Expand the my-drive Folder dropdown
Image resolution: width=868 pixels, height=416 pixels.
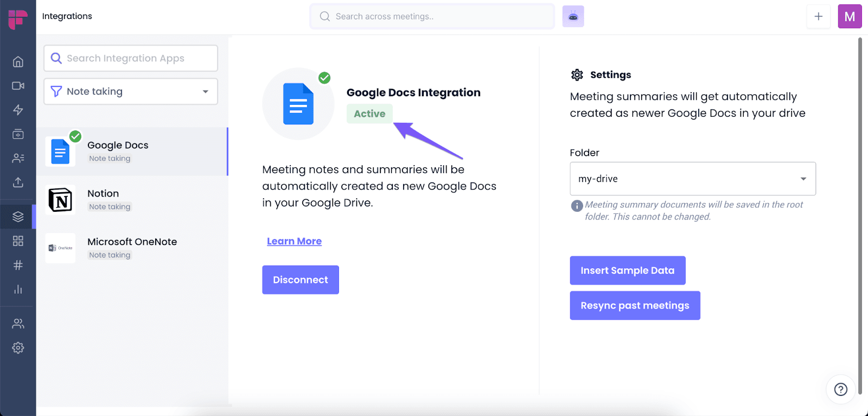(x=693, y=179)
